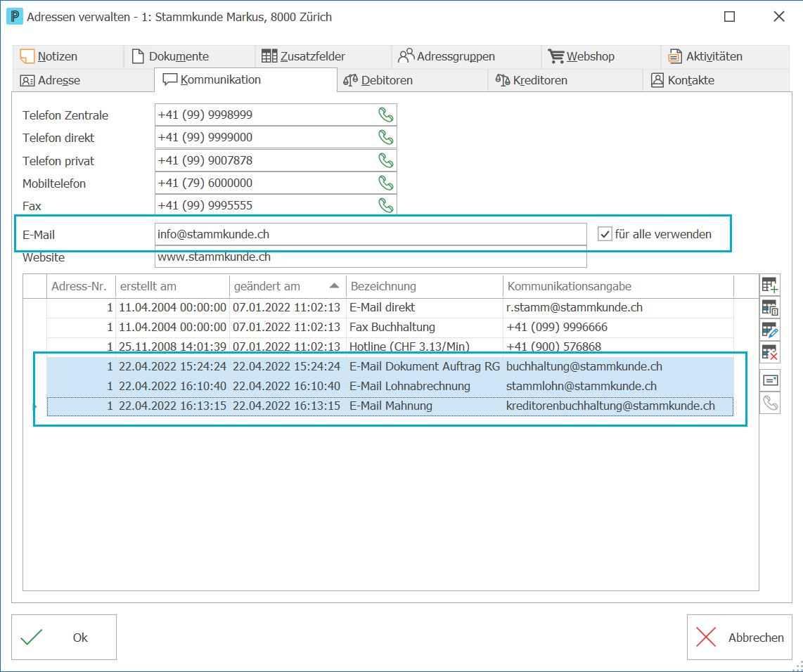Click the phone icon in the Fax row

click(385, 205)
